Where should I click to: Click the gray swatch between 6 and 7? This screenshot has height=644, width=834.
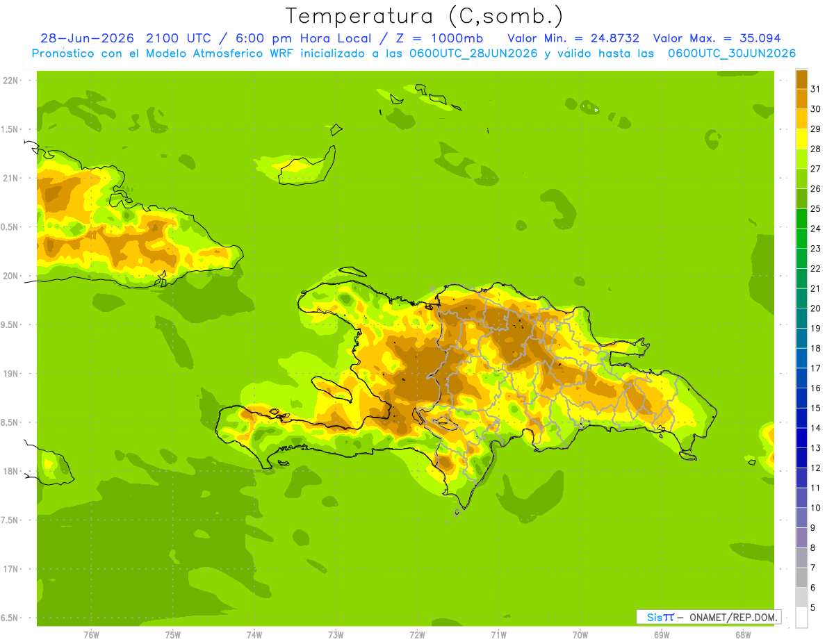click(801, 577)
